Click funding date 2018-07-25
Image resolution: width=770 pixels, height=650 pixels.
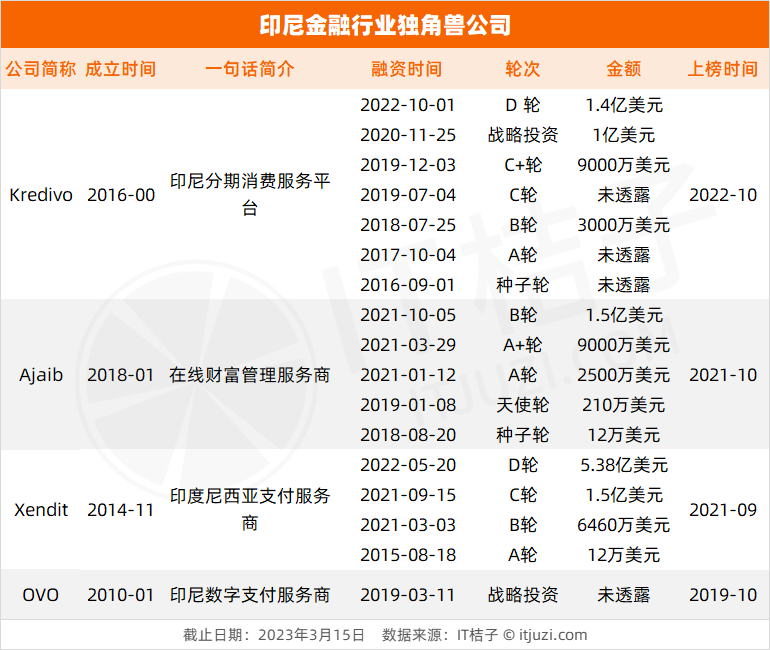pyautogui.click(x=408, y=225)
